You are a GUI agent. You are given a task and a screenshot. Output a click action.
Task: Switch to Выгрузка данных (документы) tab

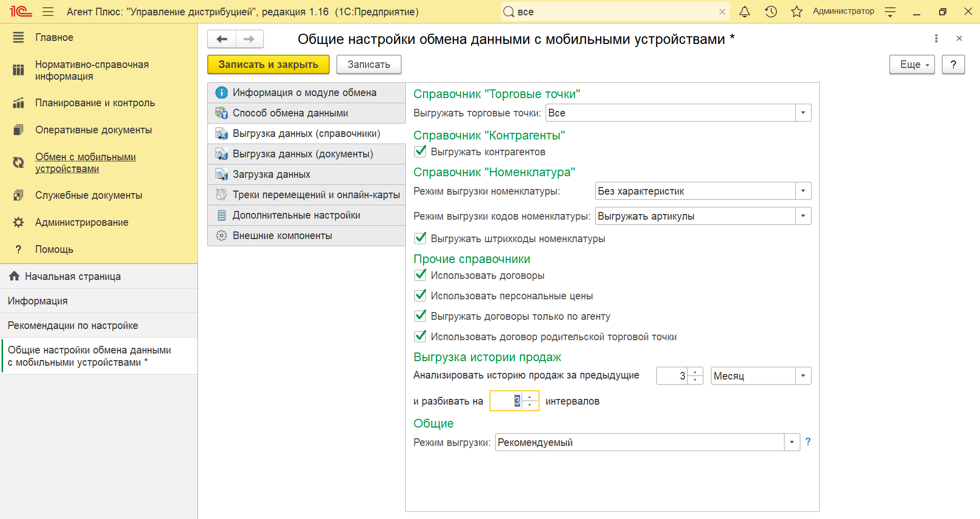pyautogui.click(x=303, y=154)
